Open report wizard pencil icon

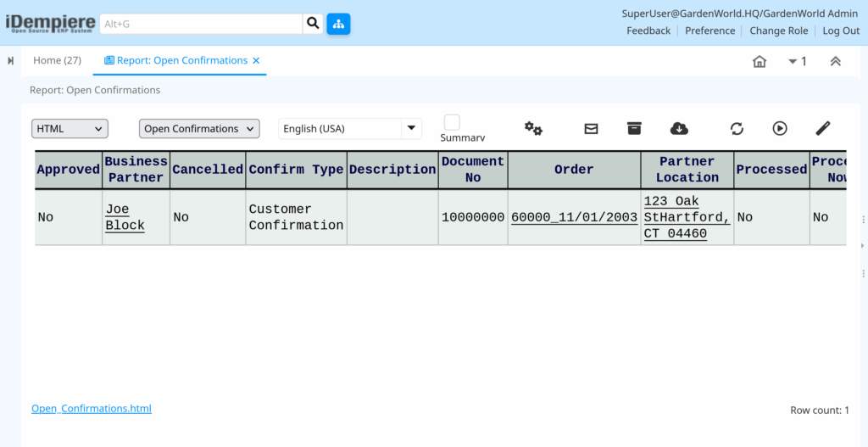click(823, 129)
